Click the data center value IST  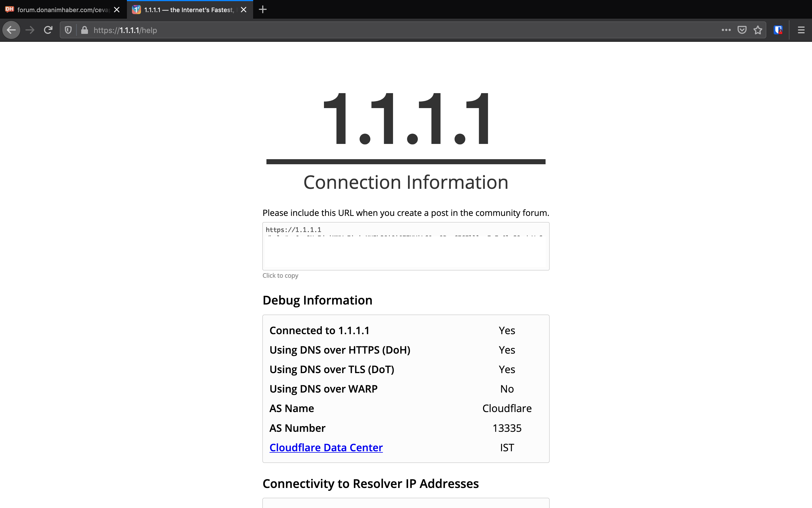pos(507,448)
